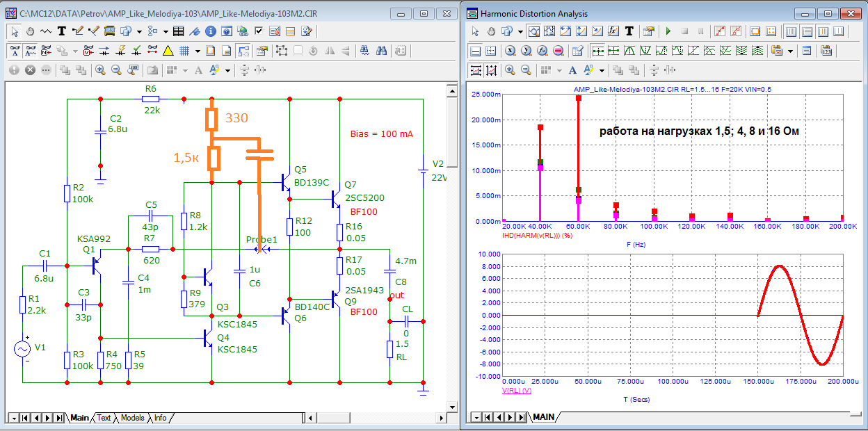The height and width of the screenshot is (431, 868).
Task: Click the IHD(HARM(v(RL))) plot label
Action: pos(537,235)
